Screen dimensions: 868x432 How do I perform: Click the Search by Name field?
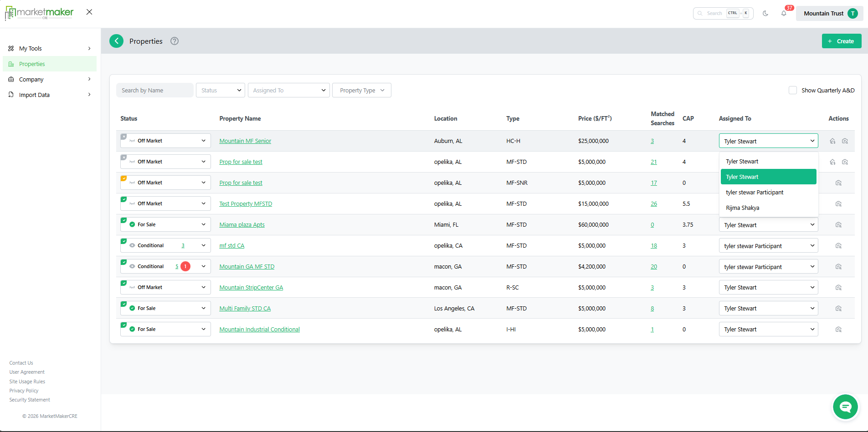[154, 90]
